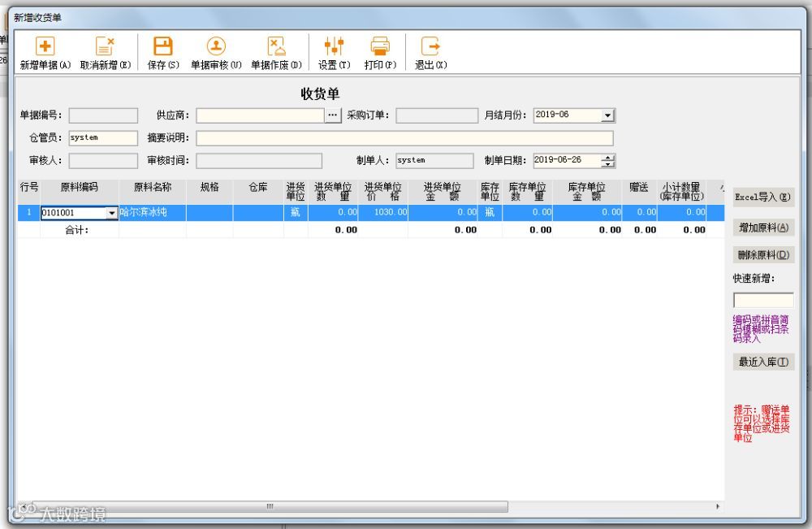Select the 哈尔滨冰纯 name cell
This screenshot has width=812, height=529.
click(153, 212)
